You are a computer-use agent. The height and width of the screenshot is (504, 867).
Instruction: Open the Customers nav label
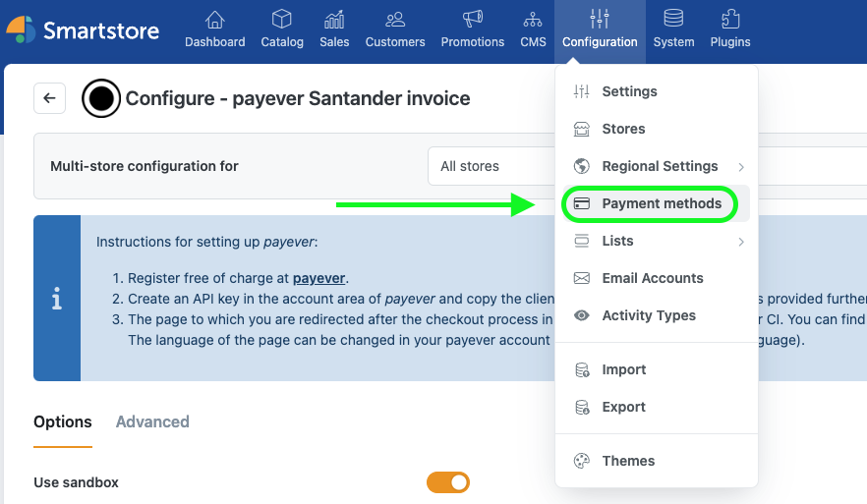pos(395,42)
